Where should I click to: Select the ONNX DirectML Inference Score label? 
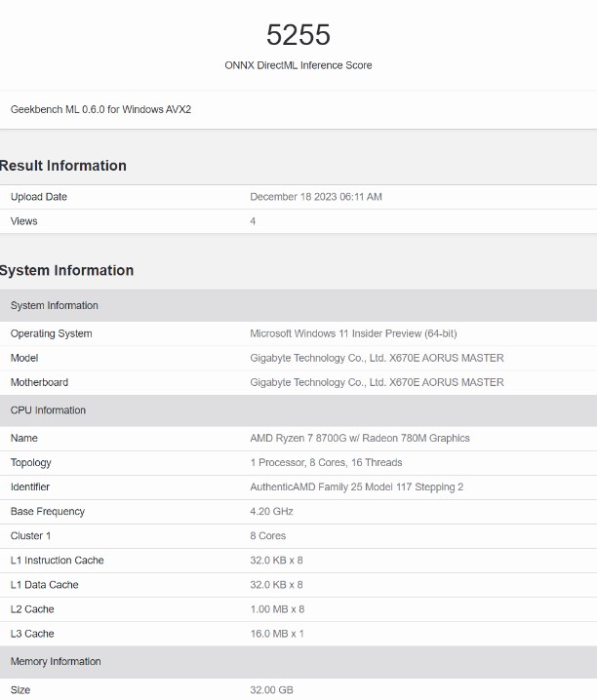(x=298, y=65)
